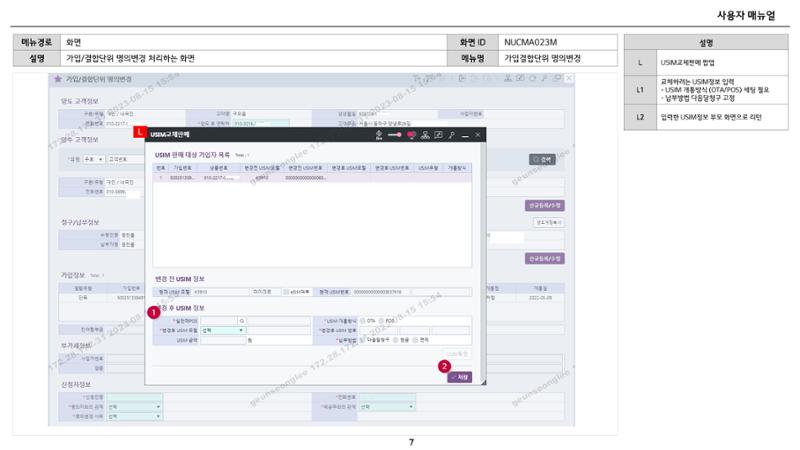
Task: Select the OTA radio button
Action: 363,321
